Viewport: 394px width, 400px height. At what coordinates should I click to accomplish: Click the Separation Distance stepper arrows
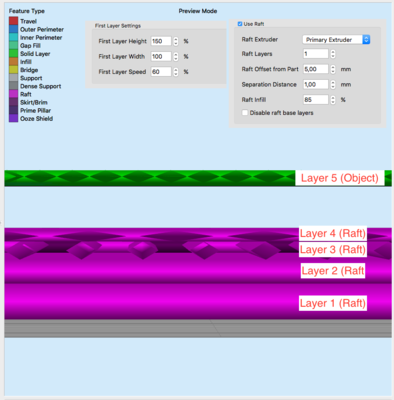(333, 84)
